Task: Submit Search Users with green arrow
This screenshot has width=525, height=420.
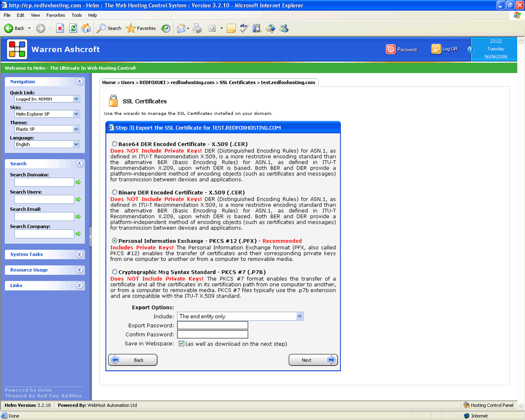Action: click(x=78, y=199)
